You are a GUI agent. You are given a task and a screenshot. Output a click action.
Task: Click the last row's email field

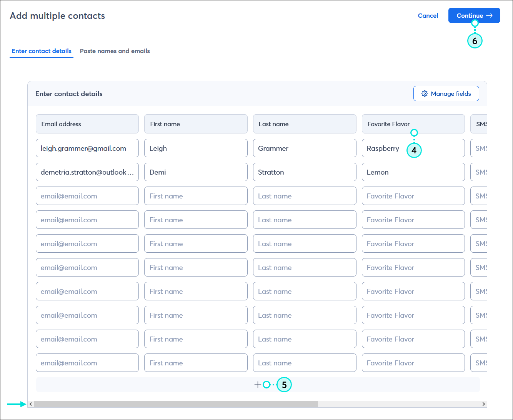click(87, 363)
